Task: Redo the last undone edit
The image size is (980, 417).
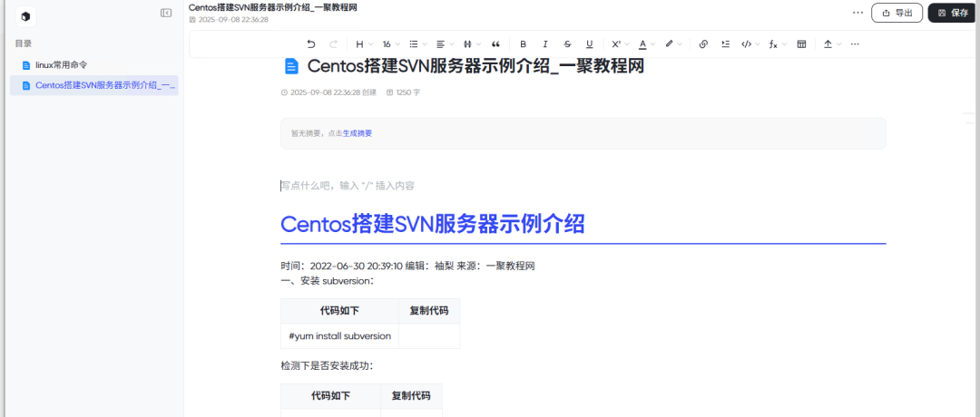Action: (333, 44)
